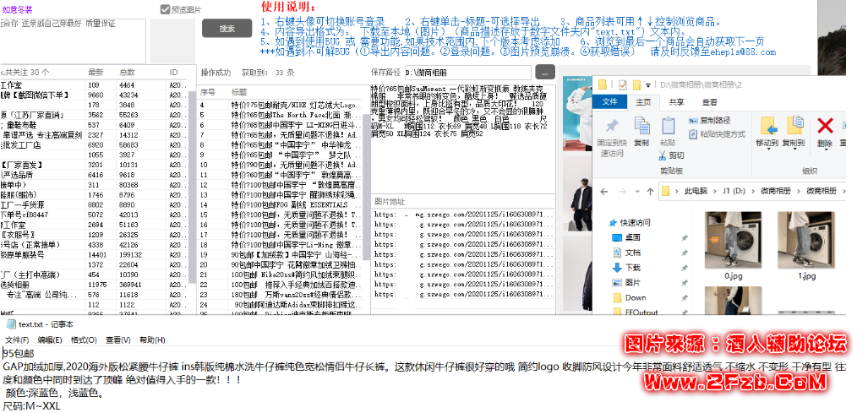Expand chevron after J1 (D:) in address bar

click(x=755, y=191)
